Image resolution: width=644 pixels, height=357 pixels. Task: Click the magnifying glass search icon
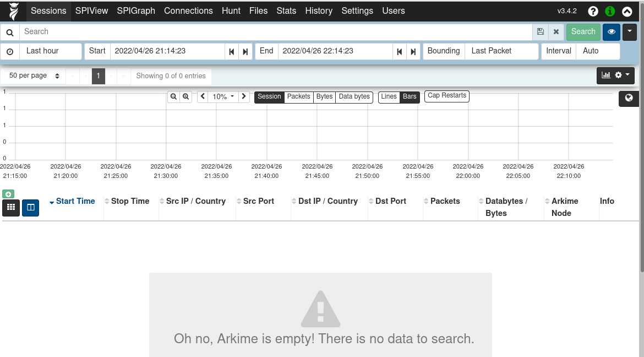(x=10, y=32)
